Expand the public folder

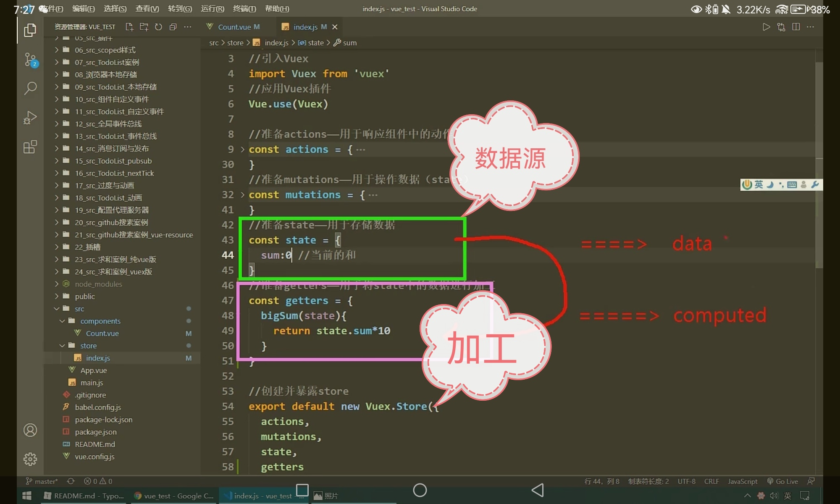click(x=84, y=297)
